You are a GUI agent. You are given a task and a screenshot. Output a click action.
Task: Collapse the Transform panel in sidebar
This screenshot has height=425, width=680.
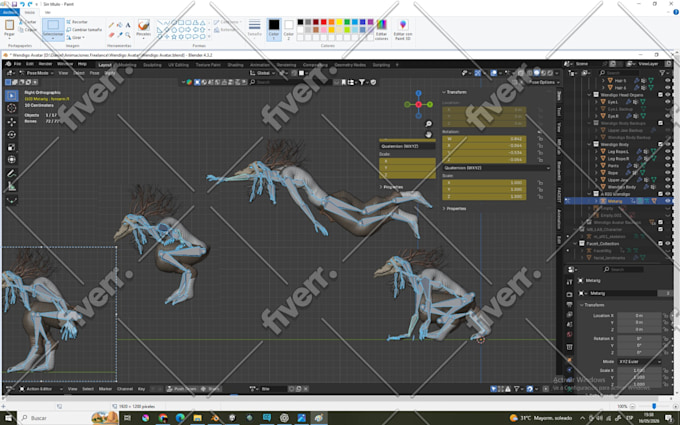[x=454, y=92]
